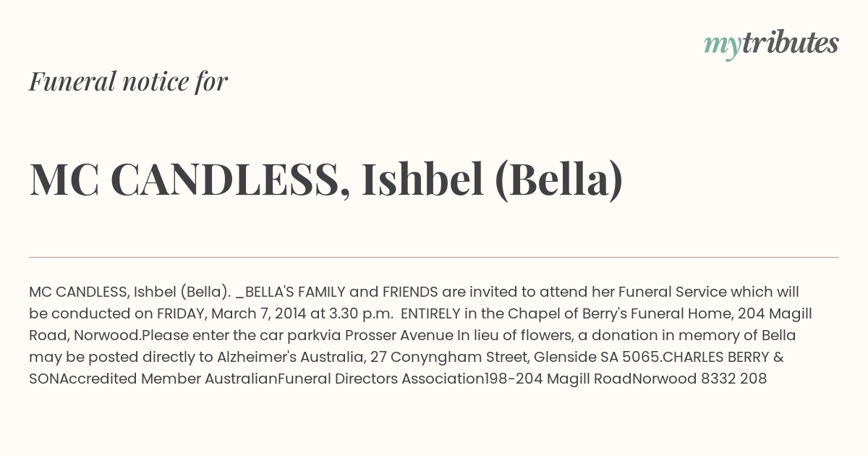This screenshot has width=868, height=456.
Task: Click "BELLA'S FAMILY and FRIENDS" in the paragraph
Action: (x=341, y=292)
